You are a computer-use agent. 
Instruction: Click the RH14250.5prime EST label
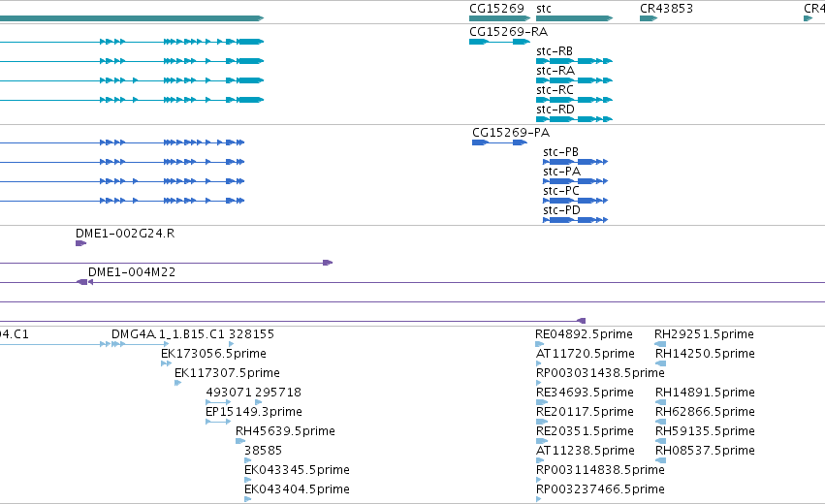[x=705, y=354]
